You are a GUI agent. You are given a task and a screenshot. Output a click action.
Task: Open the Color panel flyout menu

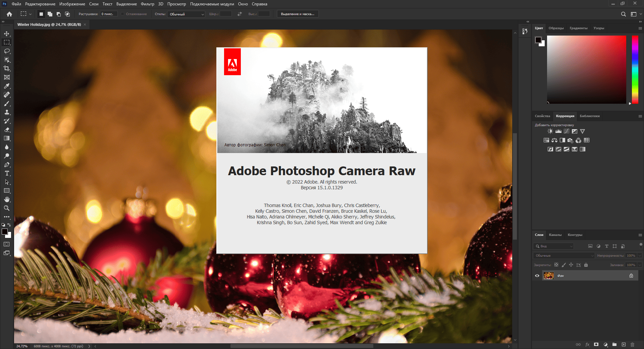tap(640, 29)
